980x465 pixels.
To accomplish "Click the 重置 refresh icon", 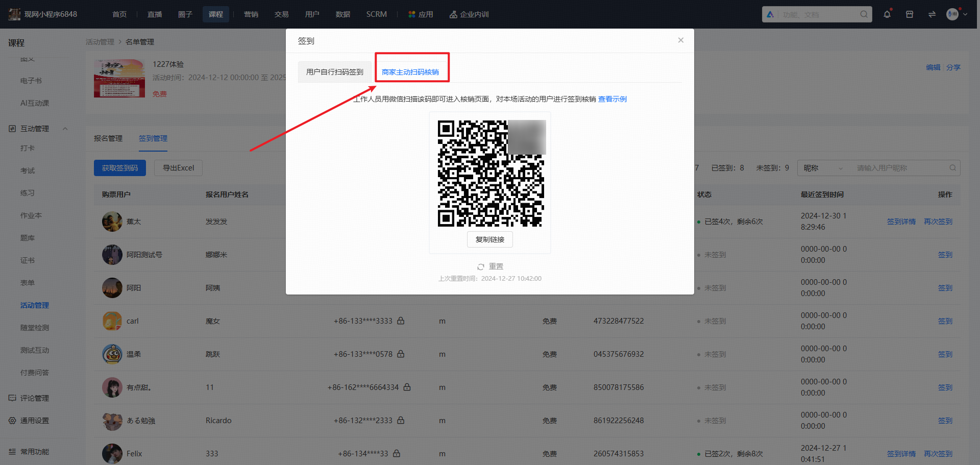I will (481, 267).
